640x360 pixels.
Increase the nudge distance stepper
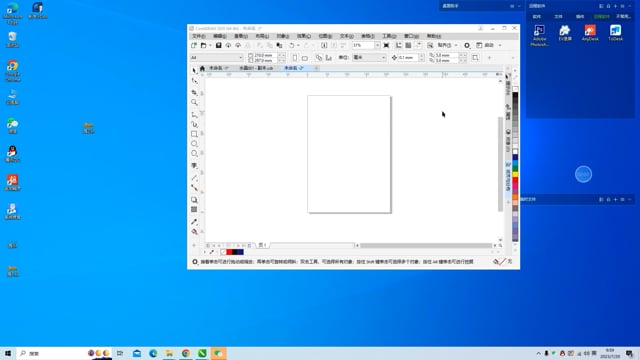tap(422, 56)
